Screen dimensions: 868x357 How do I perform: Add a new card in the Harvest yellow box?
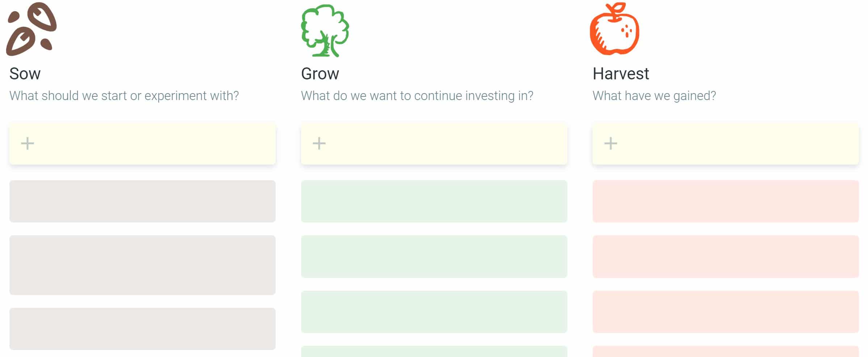pyautogui.click(x=726, y=144)
